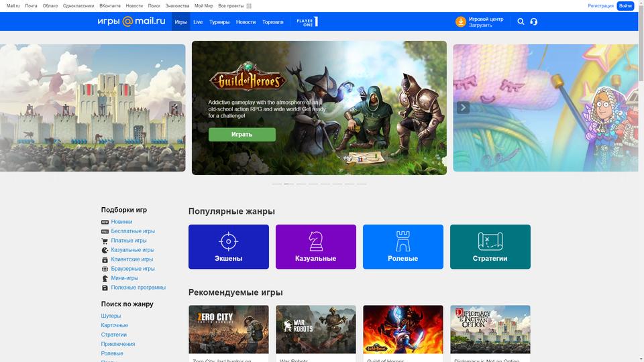Open the Одноклассники top bar link

coord(78,6)
